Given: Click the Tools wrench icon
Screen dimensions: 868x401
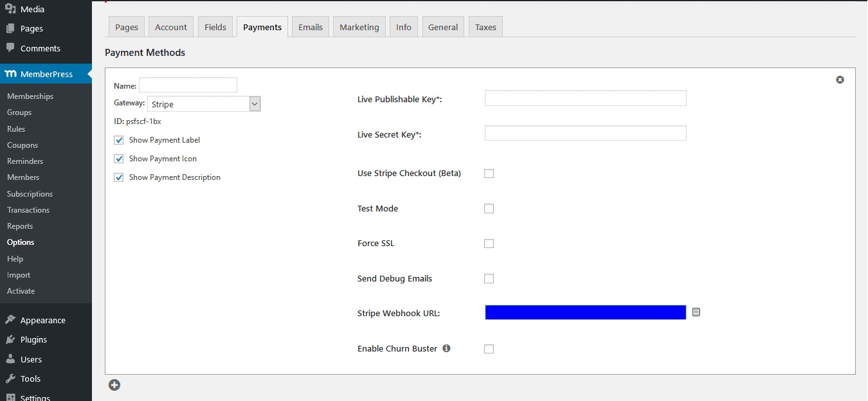Looking at the screenshot, I should [10, 379].
